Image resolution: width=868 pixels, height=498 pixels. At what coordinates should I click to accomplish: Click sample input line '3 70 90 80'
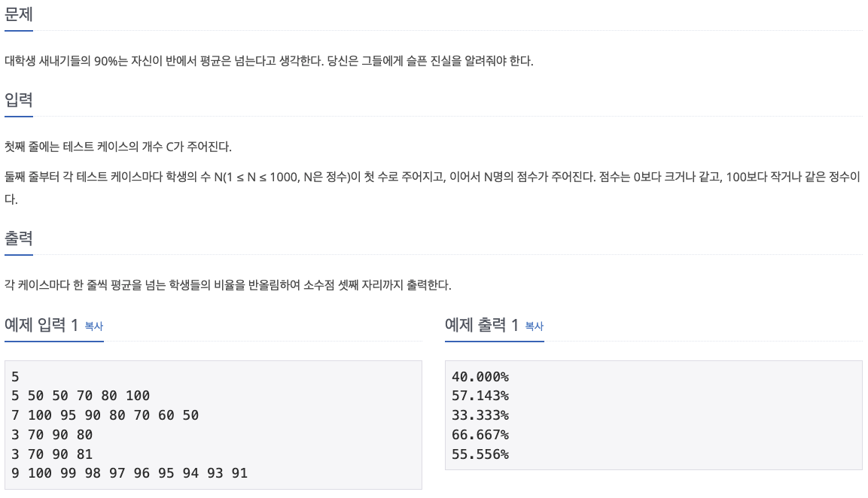point(52,434)
